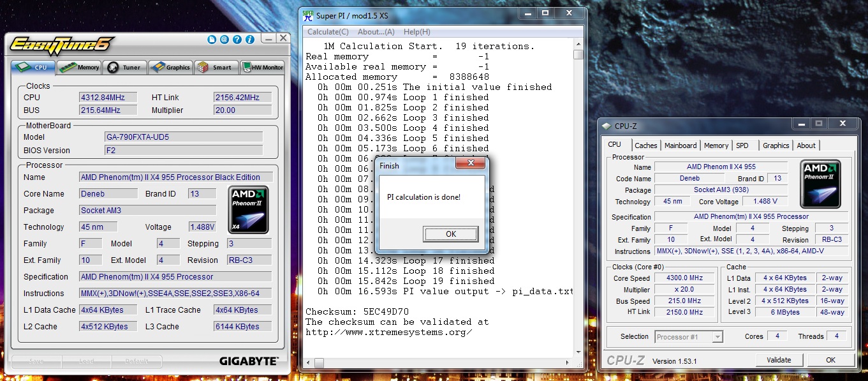Click the CPU-Z title bar icon
This screenshot has width=868, height=381.
click(606, 126)
